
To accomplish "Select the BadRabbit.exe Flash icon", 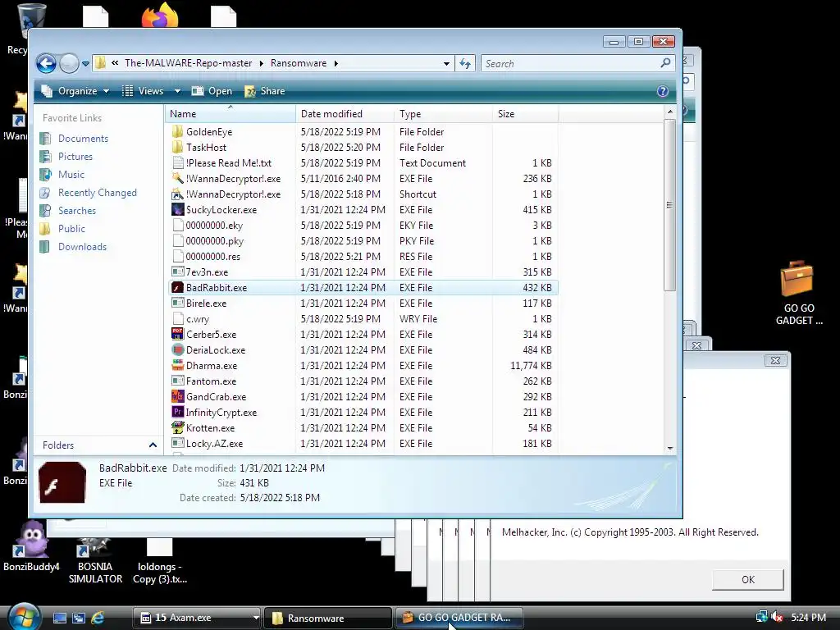I will [177, 288].
